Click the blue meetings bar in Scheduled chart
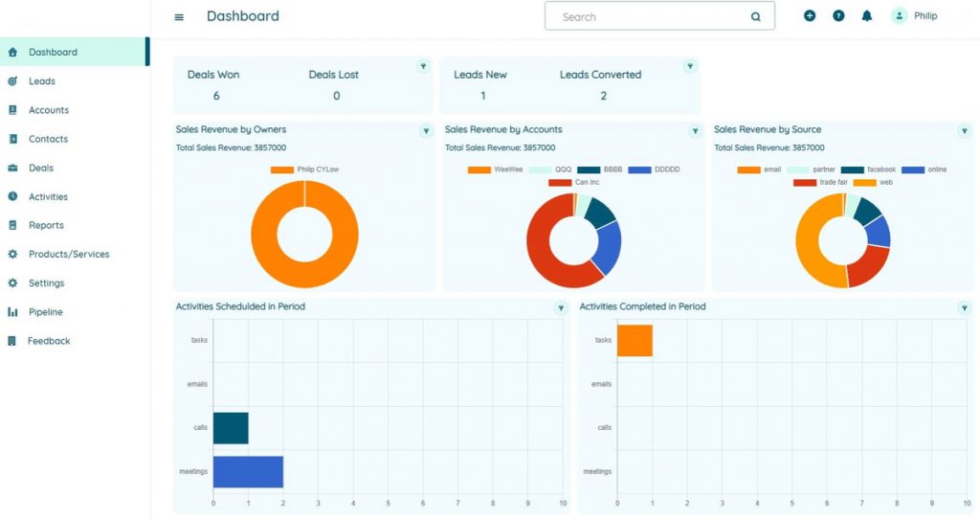 (248, 471)
